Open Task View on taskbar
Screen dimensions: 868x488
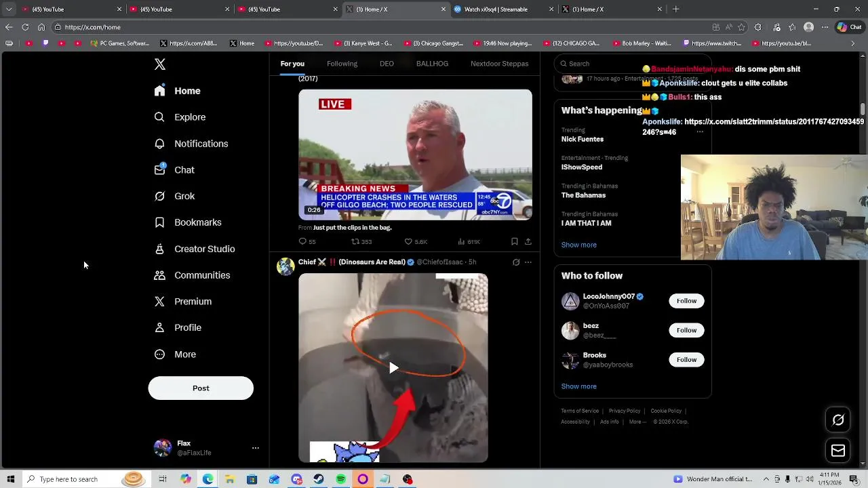click(x=163, y=479)
